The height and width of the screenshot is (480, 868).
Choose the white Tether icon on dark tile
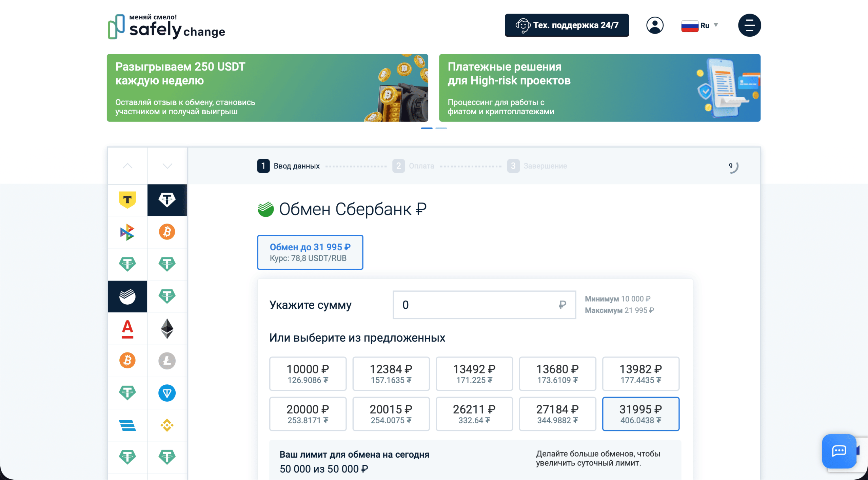[x=167, y=200]
